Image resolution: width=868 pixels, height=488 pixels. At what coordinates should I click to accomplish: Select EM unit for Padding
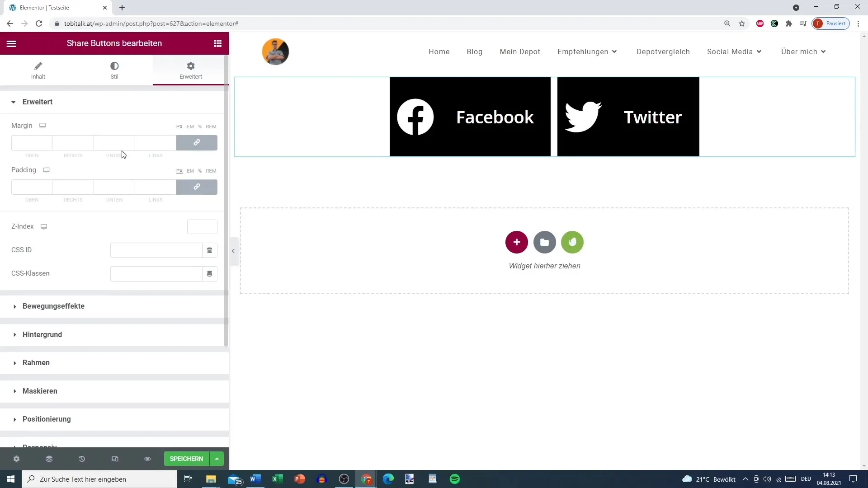point(190,171)
